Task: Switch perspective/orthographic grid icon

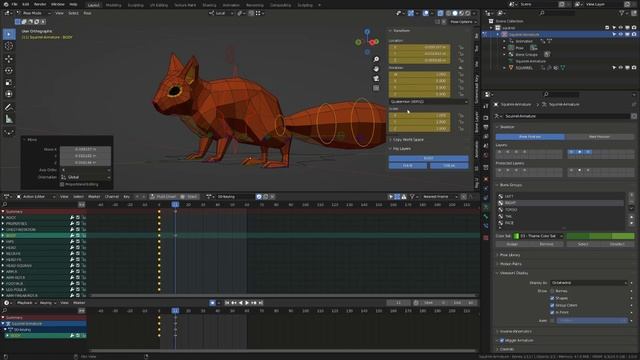Action: point(376,88)
